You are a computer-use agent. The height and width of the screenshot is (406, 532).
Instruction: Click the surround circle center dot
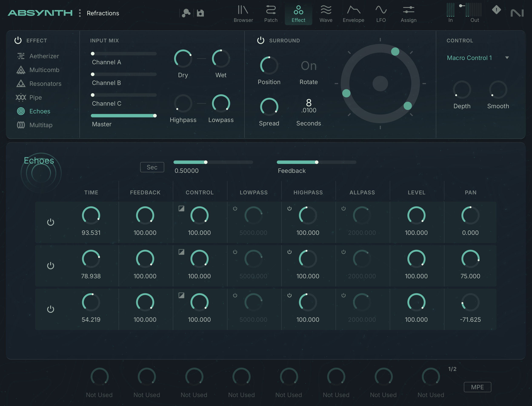[380, 84]
